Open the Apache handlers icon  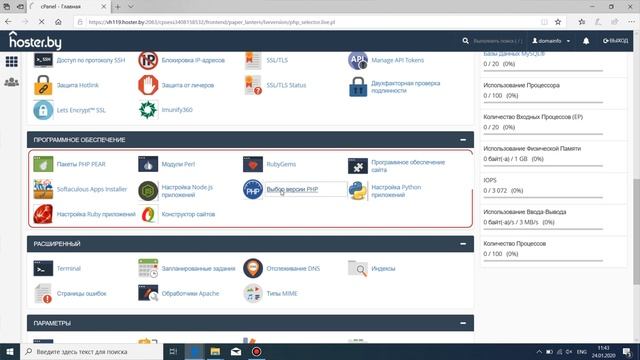(x=148, y=293)
